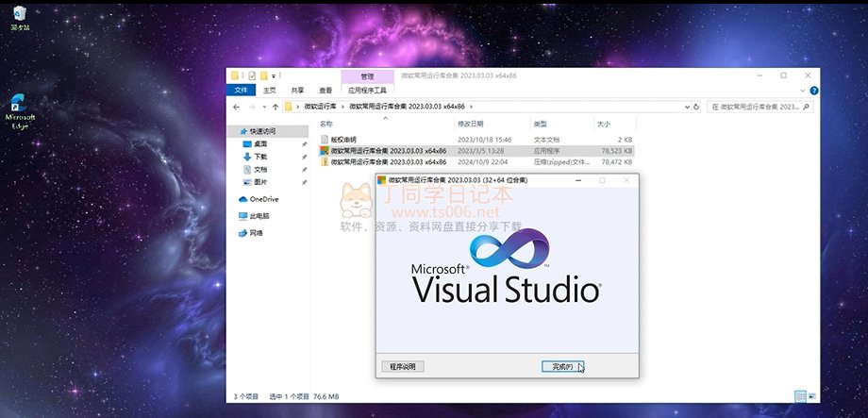
Task: Open customize quick access toolbar dropdown
Action: tap(274, 75)
